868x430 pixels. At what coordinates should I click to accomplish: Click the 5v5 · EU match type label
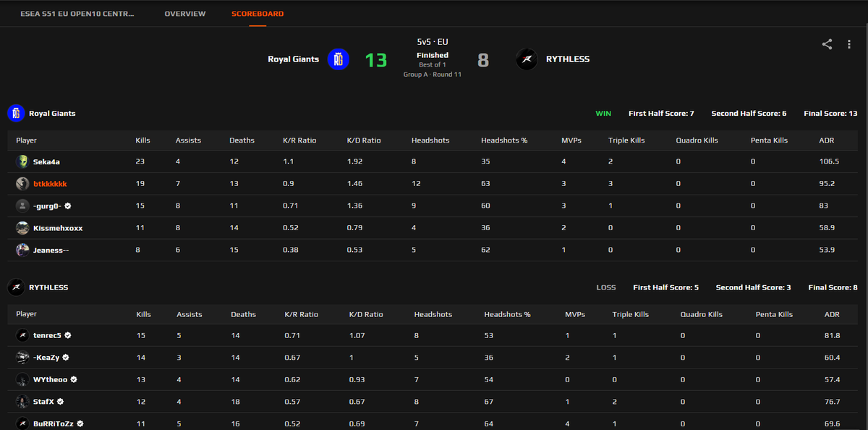point(433,42)
